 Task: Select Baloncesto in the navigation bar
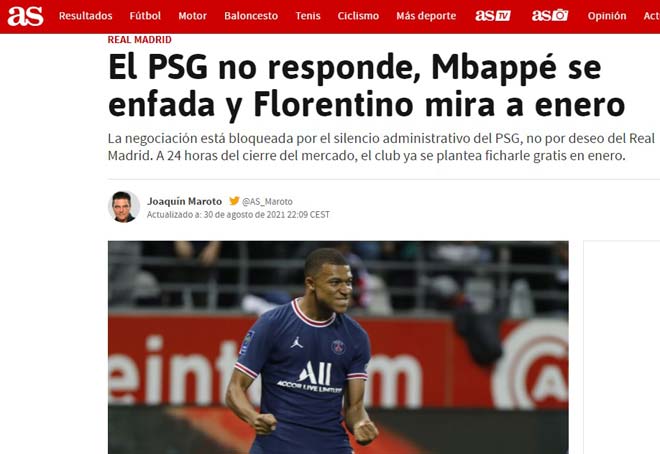pos(251,16)
